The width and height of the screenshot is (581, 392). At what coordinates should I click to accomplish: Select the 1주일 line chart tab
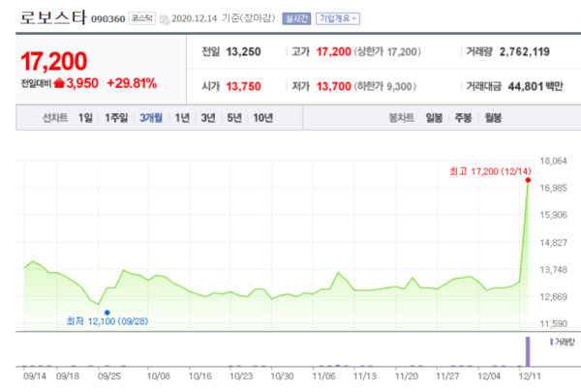point(116,118)
